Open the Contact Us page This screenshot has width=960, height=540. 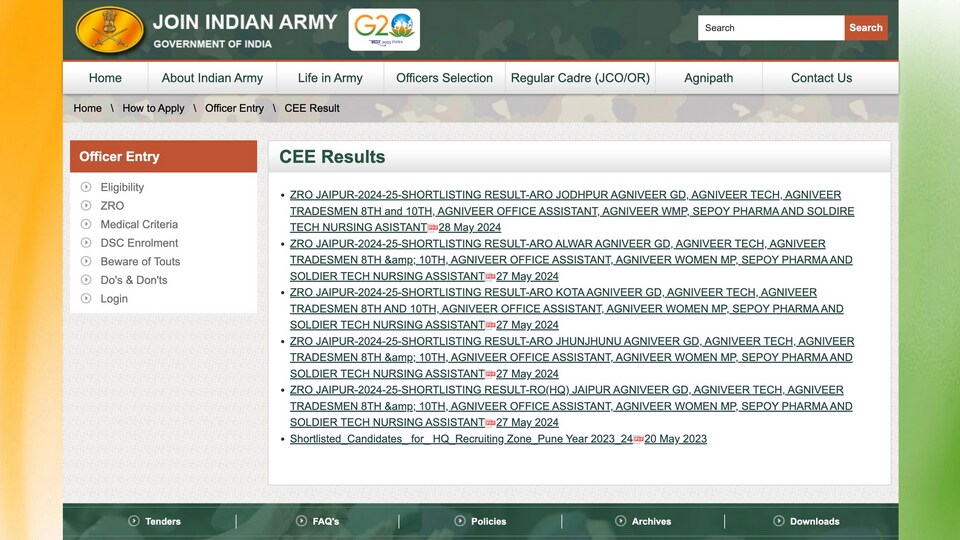[822, 78]
